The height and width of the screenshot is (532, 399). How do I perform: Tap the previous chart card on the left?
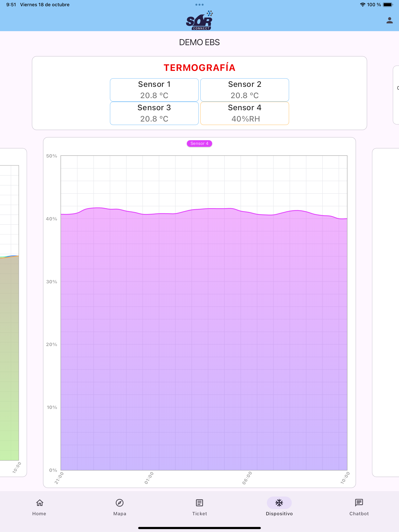(x=13, y=312)
